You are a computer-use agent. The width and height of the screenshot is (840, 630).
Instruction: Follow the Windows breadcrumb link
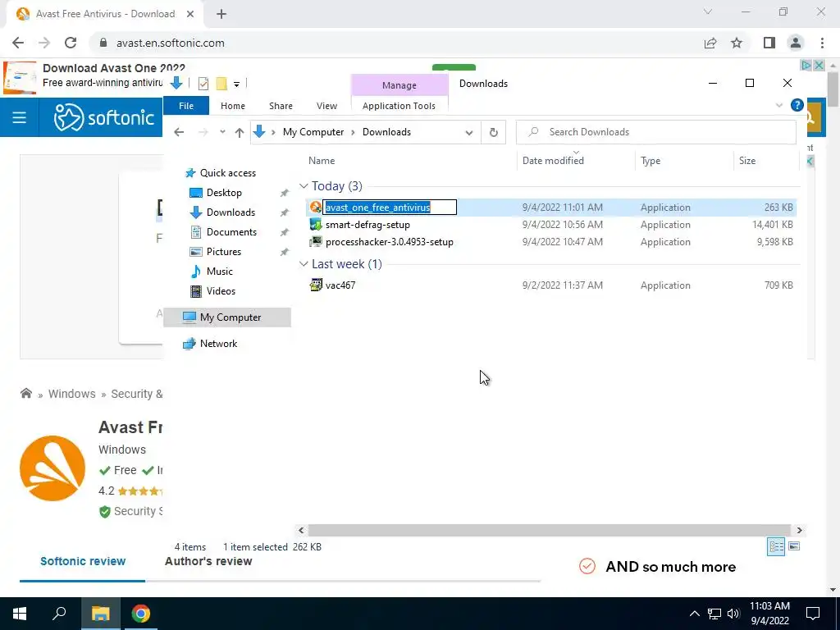point(72,394)
